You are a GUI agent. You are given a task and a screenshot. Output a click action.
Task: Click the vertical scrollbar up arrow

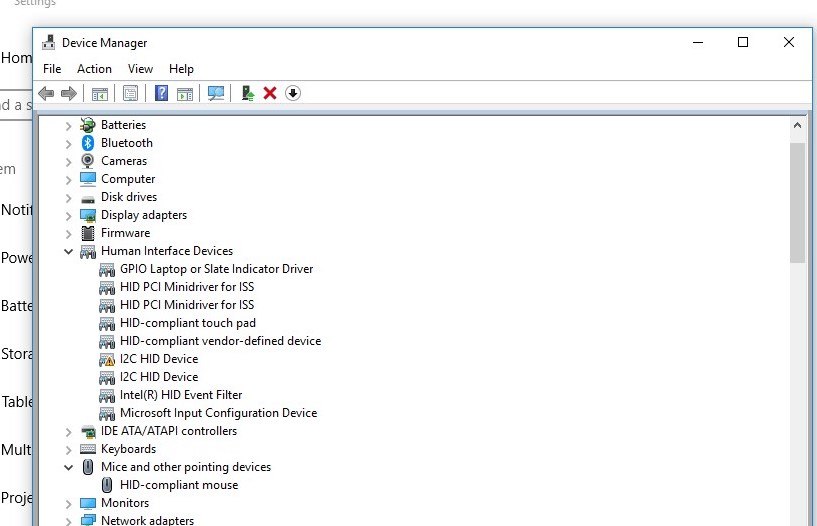(797, 126)
